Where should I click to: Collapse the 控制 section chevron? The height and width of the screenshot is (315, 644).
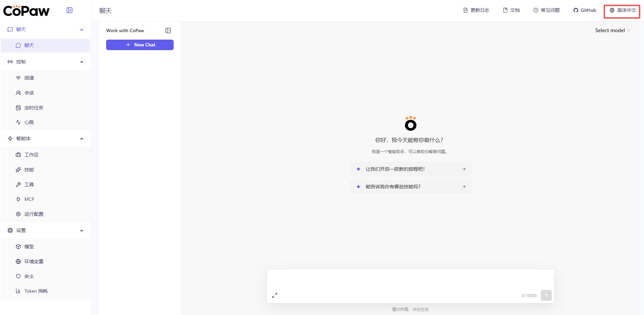click(82, 62)
